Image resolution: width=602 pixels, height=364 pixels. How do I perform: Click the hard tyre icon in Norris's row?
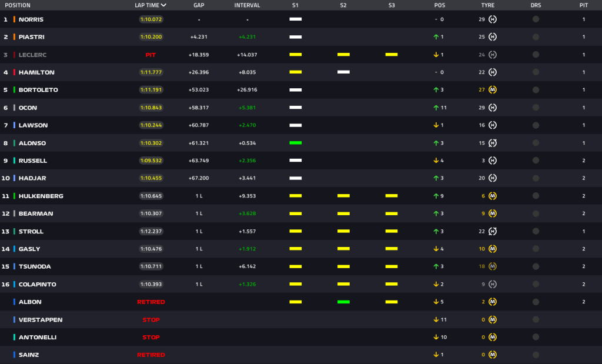pyautogui.click(x=493, y=19)
